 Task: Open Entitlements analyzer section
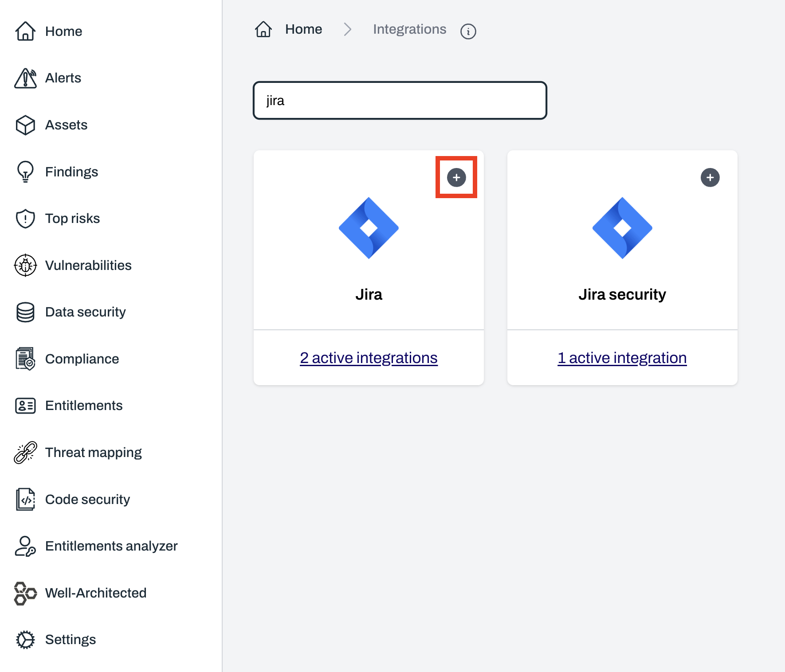[111, 546]
